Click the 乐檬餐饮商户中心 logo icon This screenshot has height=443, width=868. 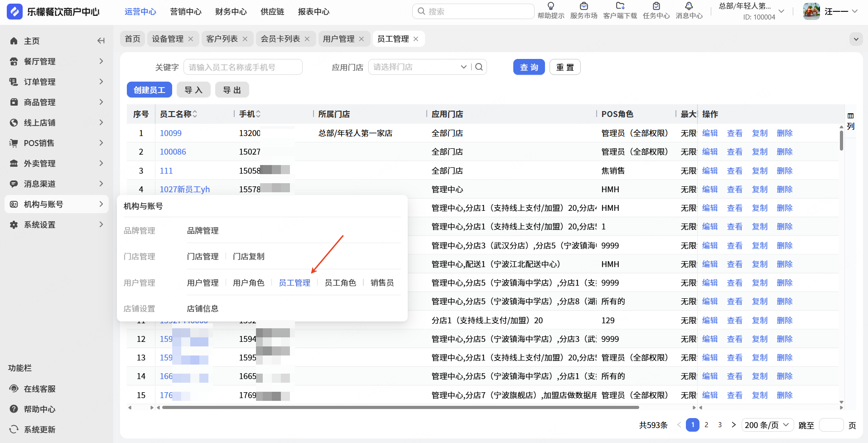14,12
